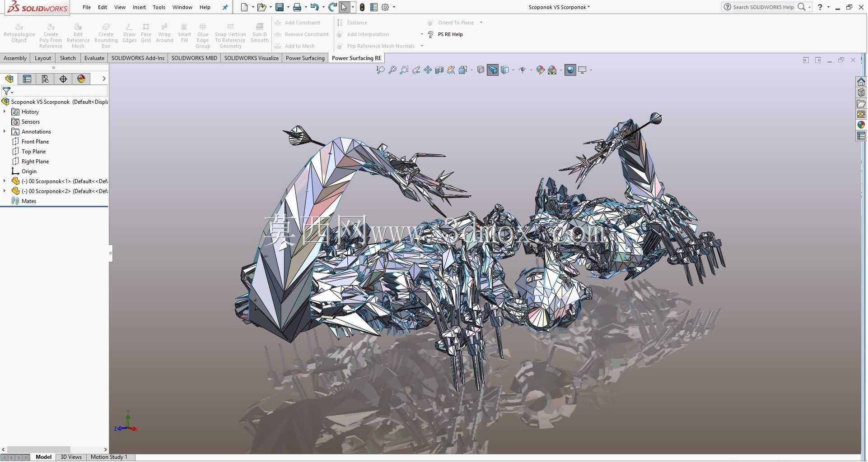This screenshot has height=462, width=868.
Task: Save the assembly with the floppy disk icon
Action: point(280,7)
